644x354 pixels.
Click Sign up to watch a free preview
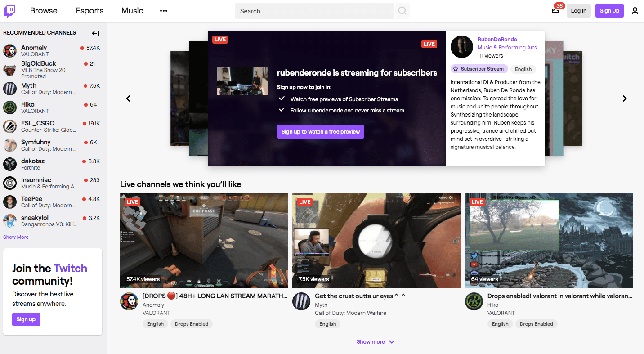tap(320, 132)
